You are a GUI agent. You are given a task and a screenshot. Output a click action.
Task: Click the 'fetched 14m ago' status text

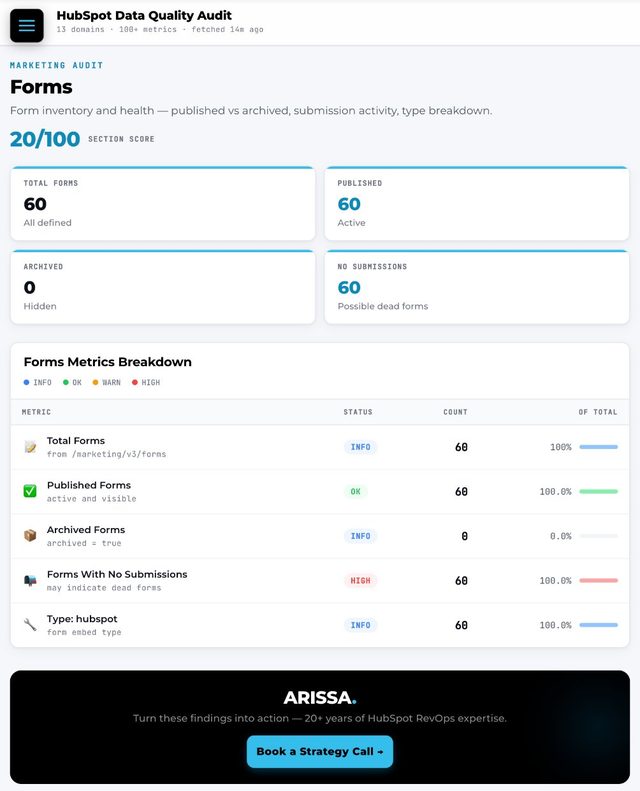[227, 29]
